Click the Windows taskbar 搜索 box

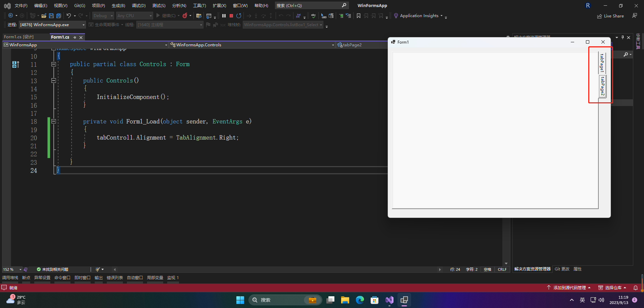(x=285, y=300)
